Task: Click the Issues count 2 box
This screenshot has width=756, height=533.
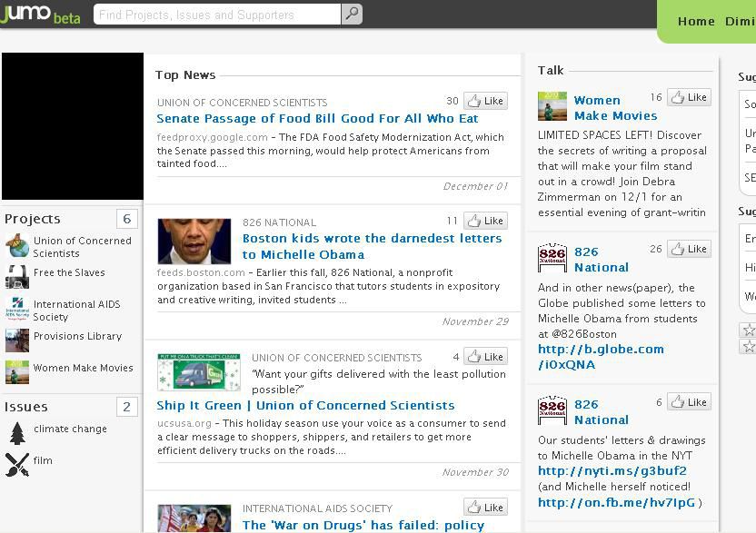Action: tap(127, 407)
